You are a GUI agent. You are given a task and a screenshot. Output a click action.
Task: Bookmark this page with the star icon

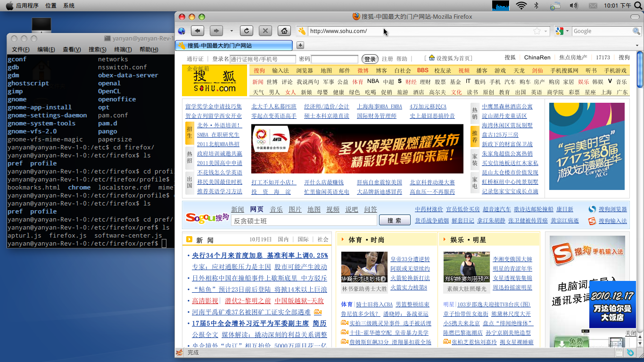(x=537, y=31)
